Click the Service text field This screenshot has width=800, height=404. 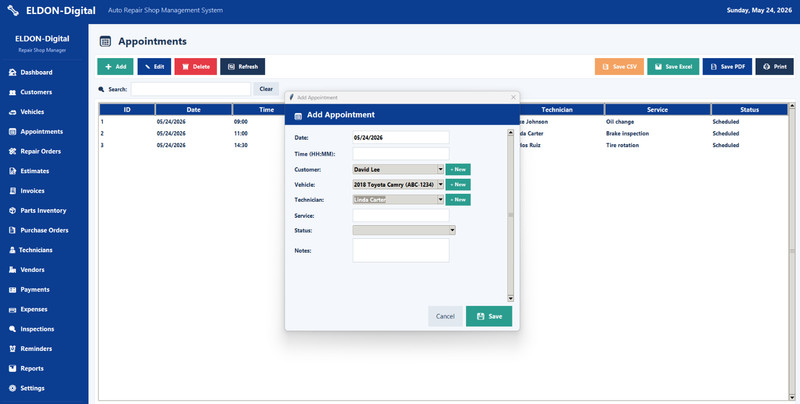[x=401, y=215]
